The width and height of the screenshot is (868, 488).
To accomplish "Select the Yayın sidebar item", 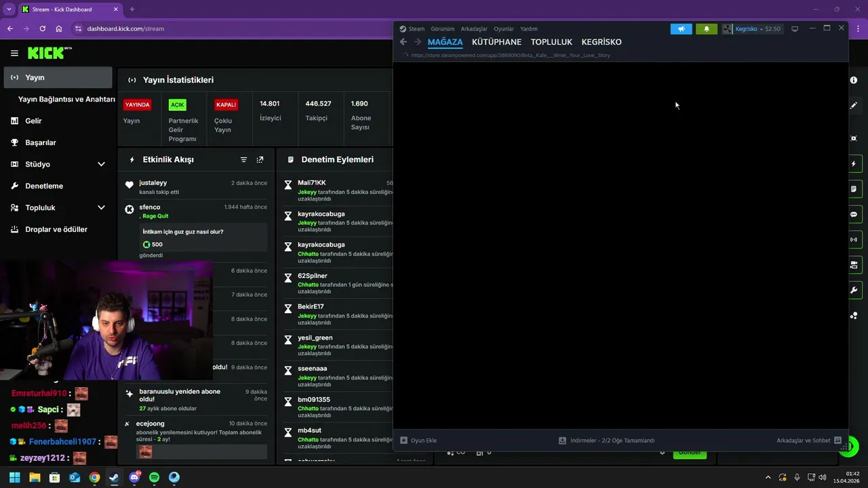I will coord(58,77).
